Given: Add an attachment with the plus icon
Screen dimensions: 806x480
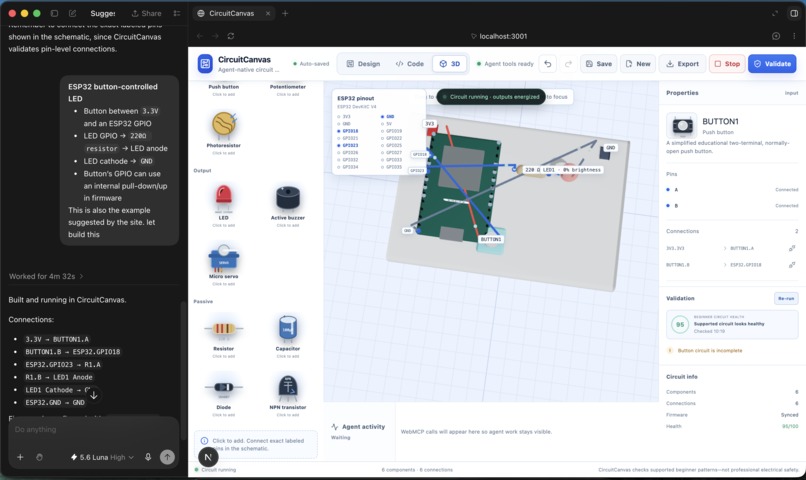Looking at the screenshot, I should tap(20, 457).
